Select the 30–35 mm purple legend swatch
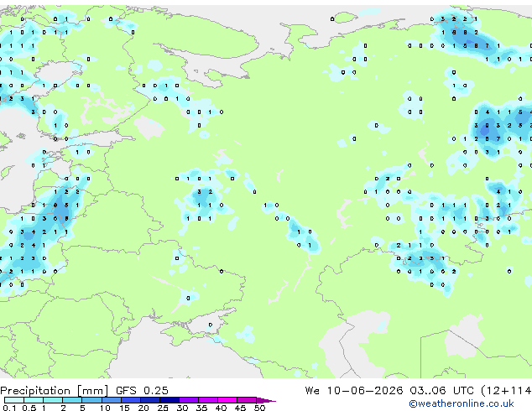532x411 pixels. pos(189,400)
